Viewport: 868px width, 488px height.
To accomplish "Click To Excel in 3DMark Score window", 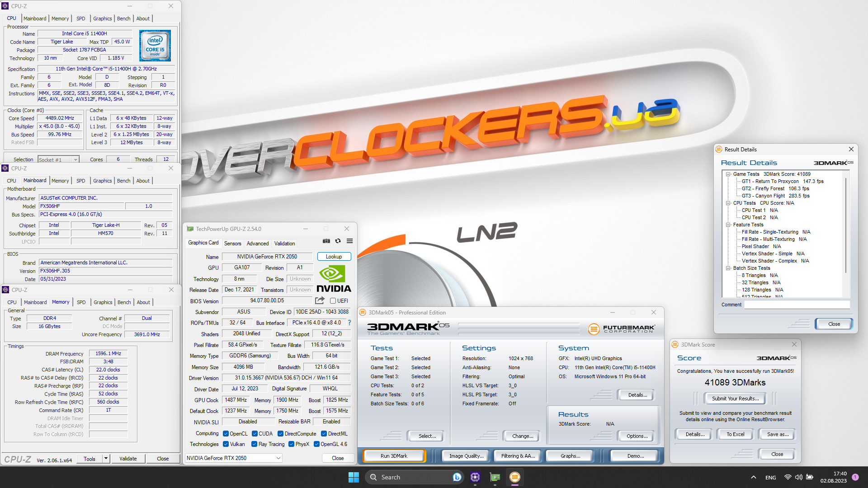I will coord(735,434).
